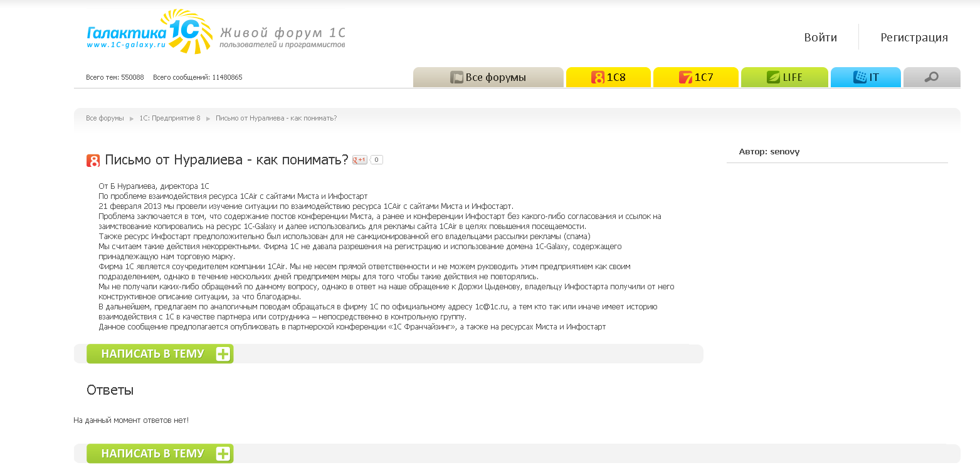Click the Всего сообщений: 11480865 counter
This screenshot has width=980, height=475.
(x=198, y=77)
